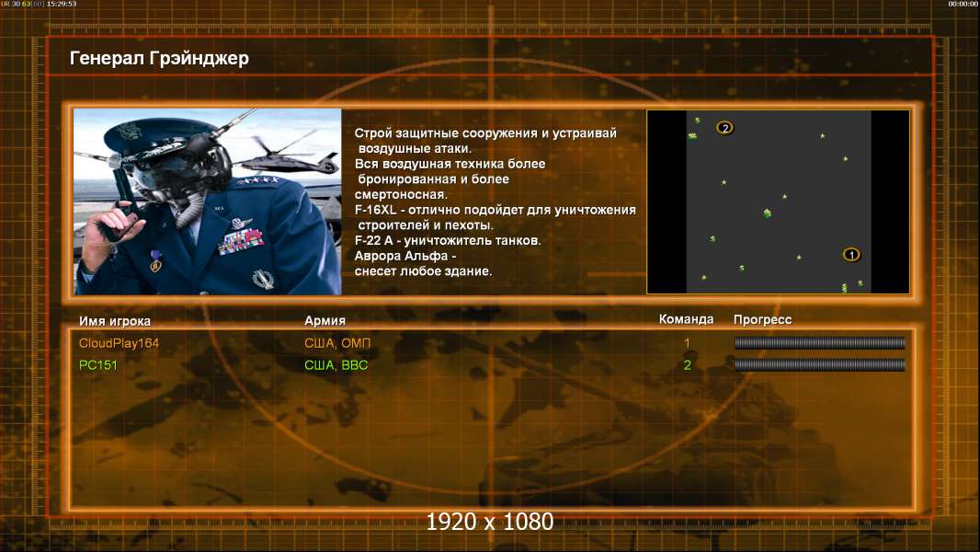Click CloudPlay164's loading progress bar
This screenshot has width=980, height=552.
pyautogui.click(x=819, y=342)
